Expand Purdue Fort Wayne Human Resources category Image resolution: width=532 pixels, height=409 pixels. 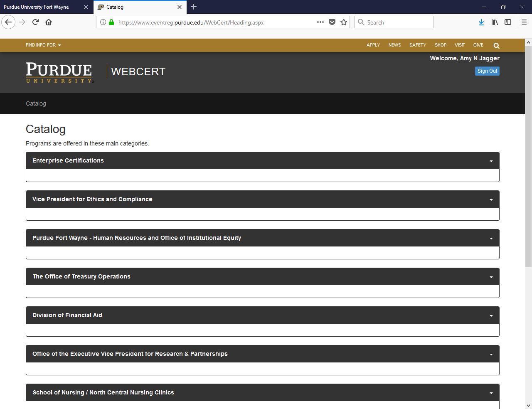tap(263, 238)
